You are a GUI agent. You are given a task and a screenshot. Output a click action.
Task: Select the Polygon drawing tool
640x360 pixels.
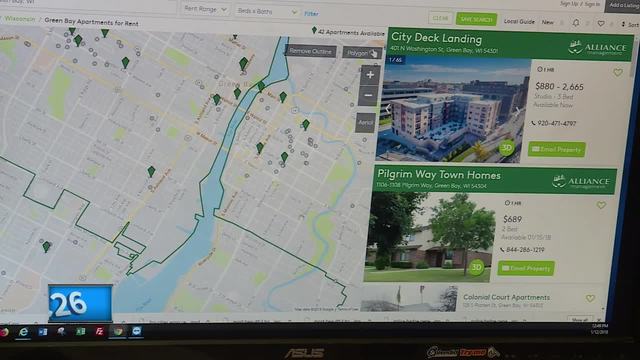(x=362, y=53)
